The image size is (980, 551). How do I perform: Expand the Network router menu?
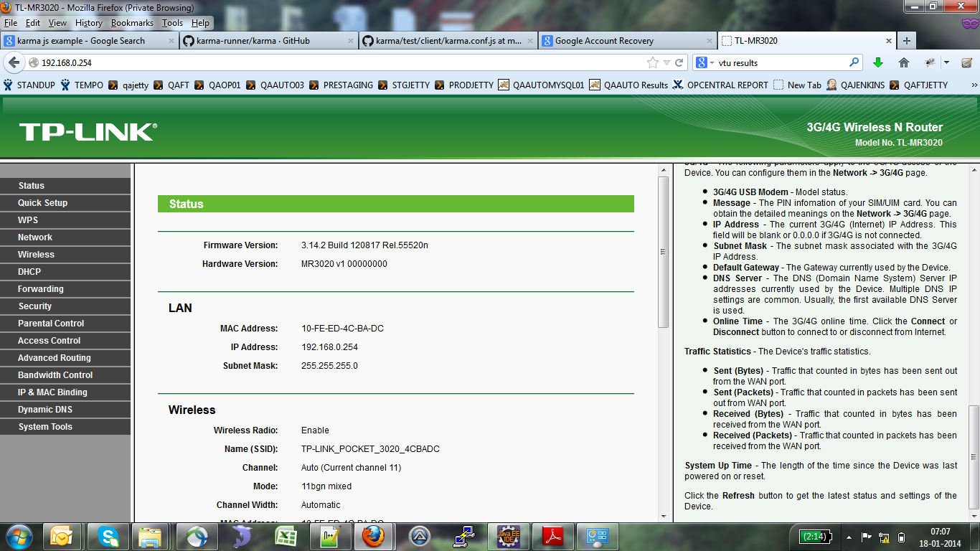65,237
